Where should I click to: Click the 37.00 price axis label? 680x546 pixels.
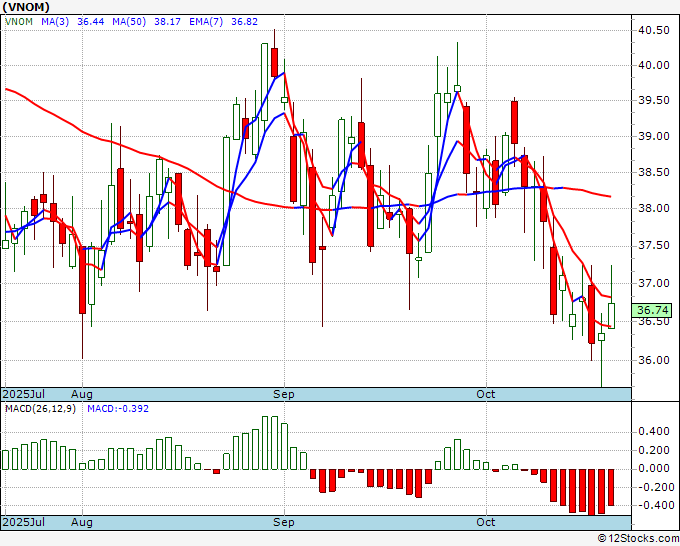point(654,284)
